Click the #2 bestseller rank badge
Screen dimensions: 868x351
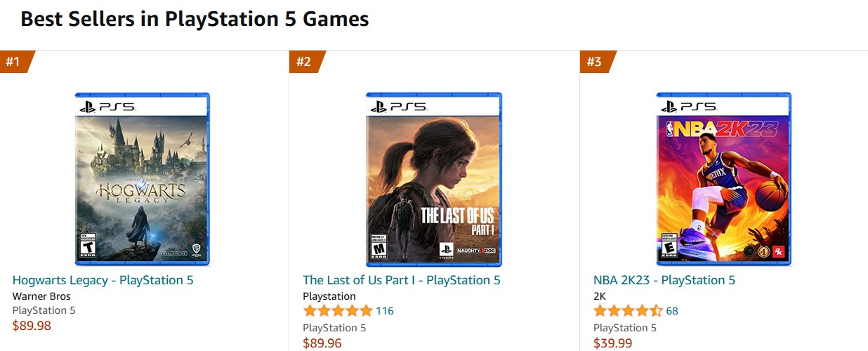[x=303, y=62]
